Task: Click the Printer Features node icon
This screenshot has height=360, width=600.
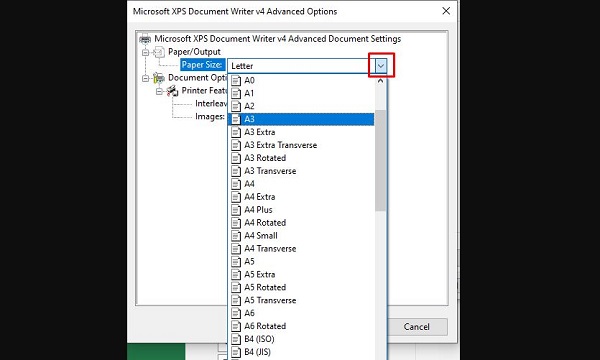Action: click(x=173, y=91)
